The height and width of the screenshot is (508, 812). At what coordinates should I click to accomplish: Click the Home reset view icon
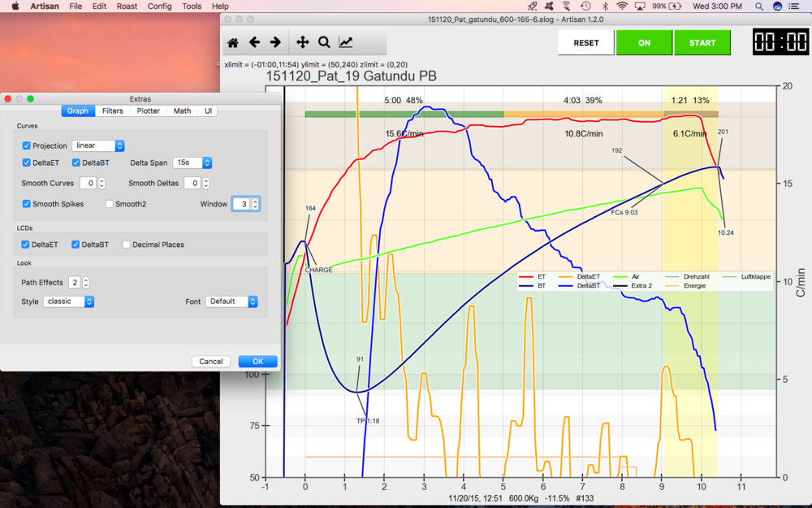[x=233, y=42]
